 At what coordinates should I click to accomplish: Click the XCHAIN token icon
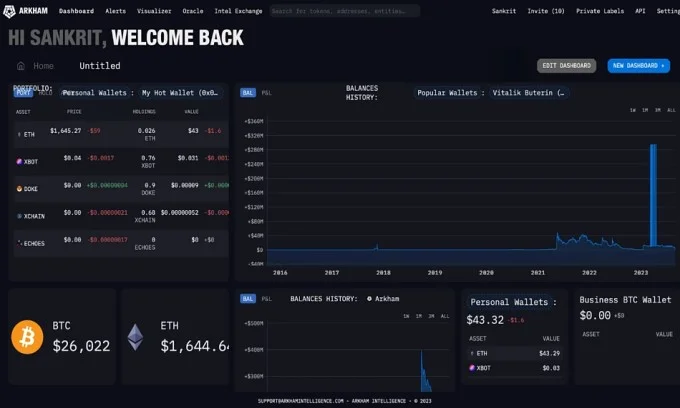(19, 214)
